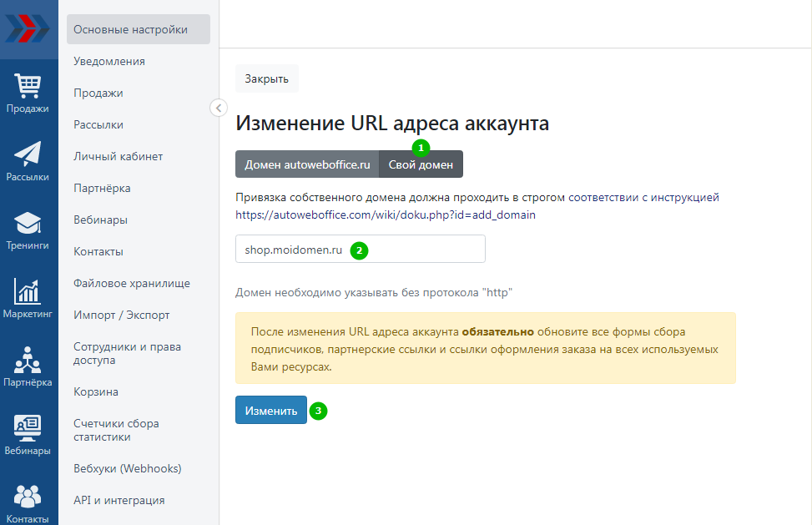812x525 pixels.
Task: Open the Рассылки paper plane section
Action: (28, 161)
